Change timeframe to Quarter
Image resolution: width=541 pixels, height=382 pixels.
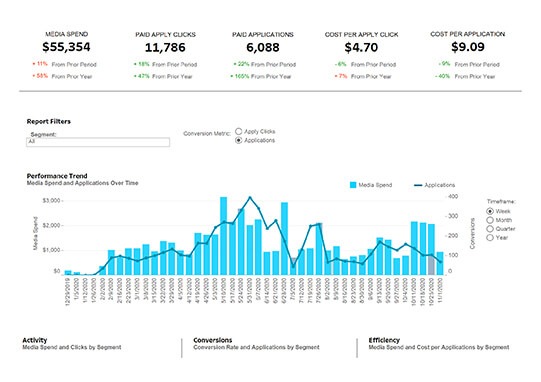click(490, 229)
